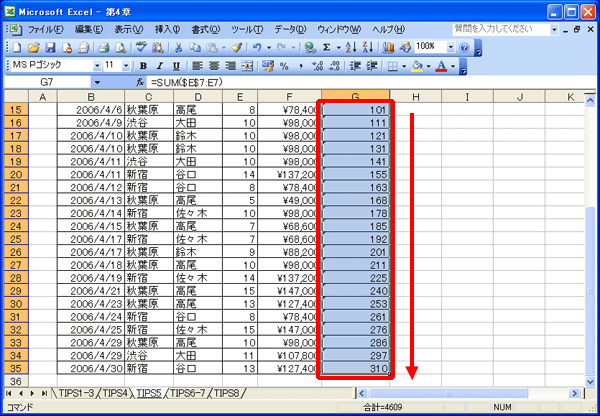Toggle Bold formatting button
Viewport: 600px width, 416px height.
pyautogui.click(x=143, y=66)
